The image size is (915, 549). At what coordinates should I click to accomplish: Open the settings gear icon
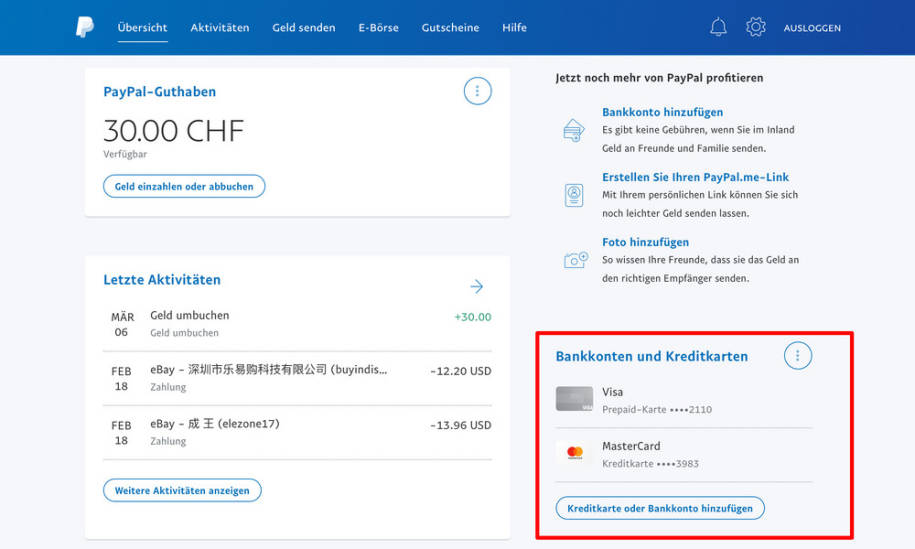[x=755, y=27]
